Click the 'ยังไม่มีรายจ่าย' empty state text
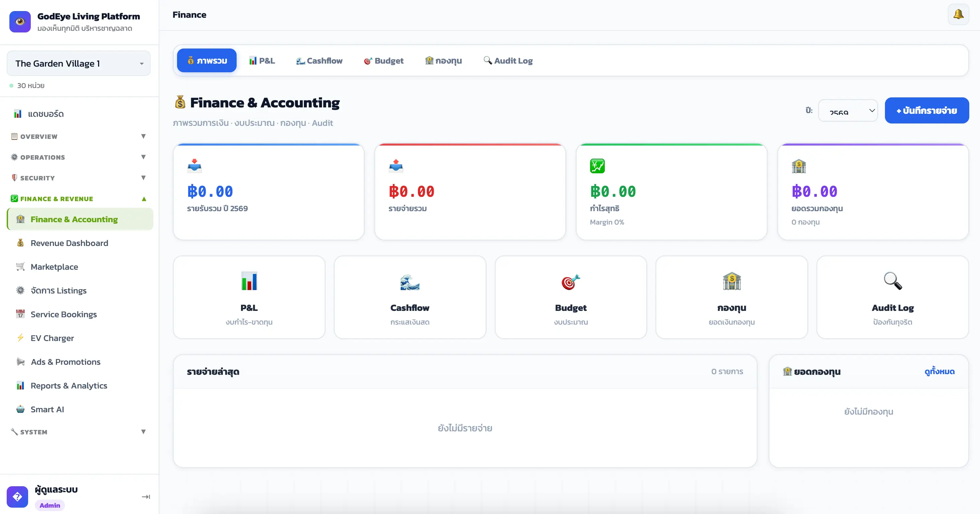Viewport: 980px width, 514px height. (x=465, y=428)
